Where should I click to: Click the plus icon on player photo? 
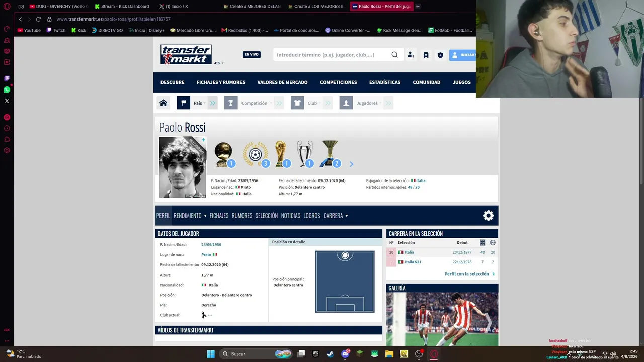pos(203,140)
